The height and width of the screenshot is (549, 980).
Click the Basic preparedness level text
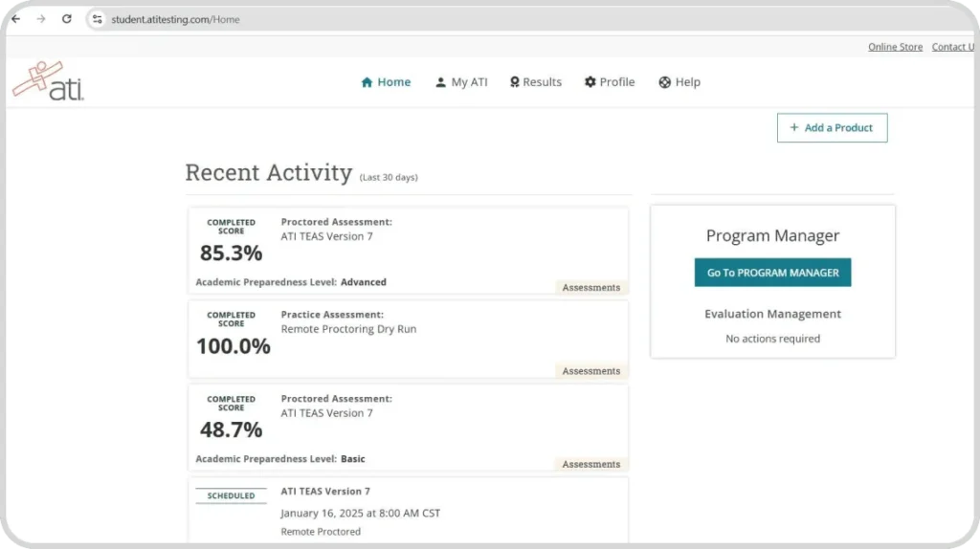click(352, 459)
